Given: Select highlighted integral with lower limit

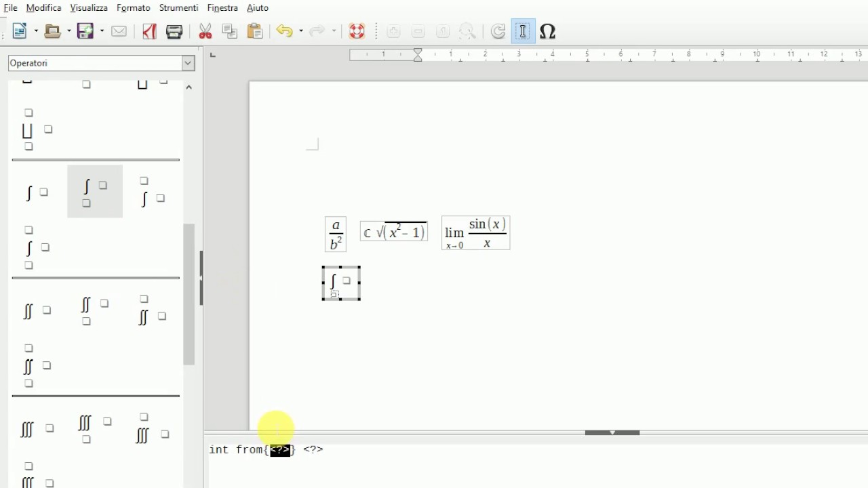Looking at the screenshot, I should coord(94,192).
